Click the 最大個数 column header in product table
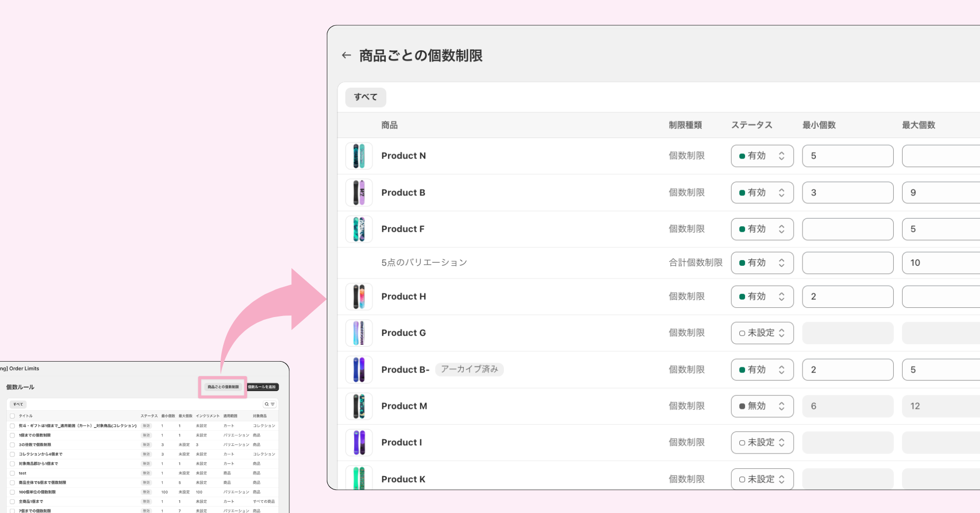This screenshot has width=980, height=513. [918, 125]
